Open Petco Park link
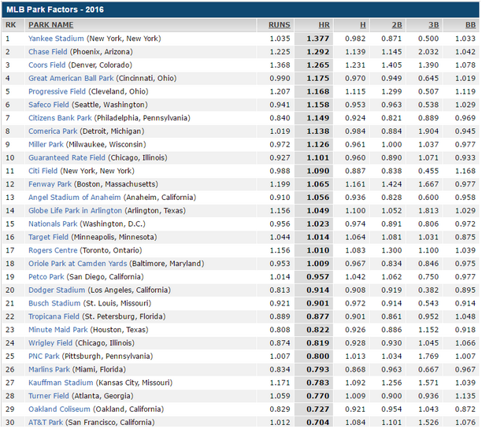 coord(46,276)
